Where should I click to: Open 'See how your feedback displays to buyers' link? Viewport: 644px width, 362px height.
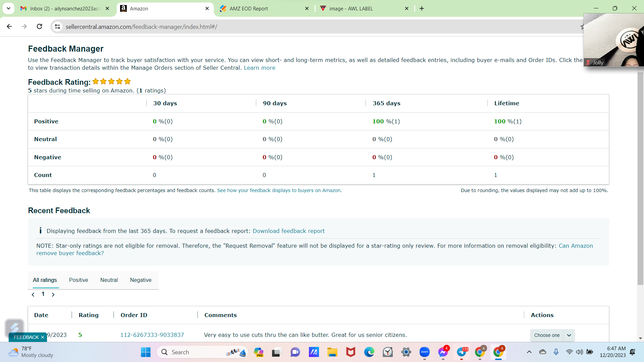pyautogui.click(x=279, y=190)
